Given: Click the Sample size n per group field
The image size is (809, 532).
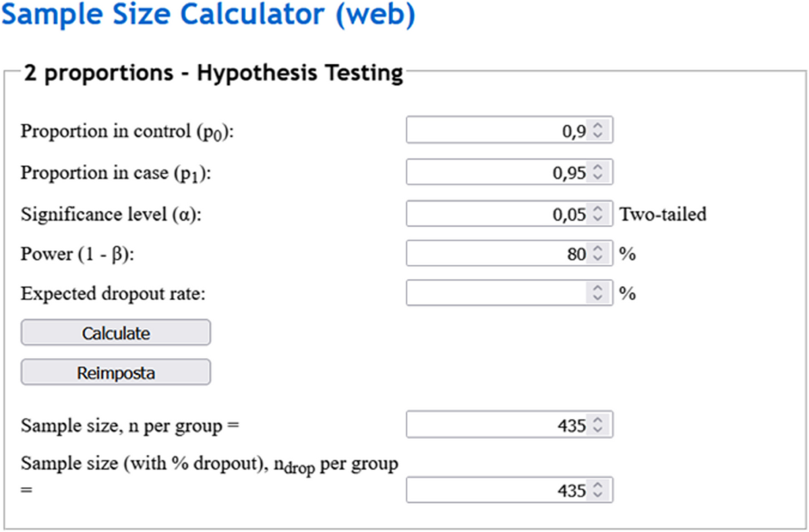Looking at the screenshot, I should pos(496,426).
